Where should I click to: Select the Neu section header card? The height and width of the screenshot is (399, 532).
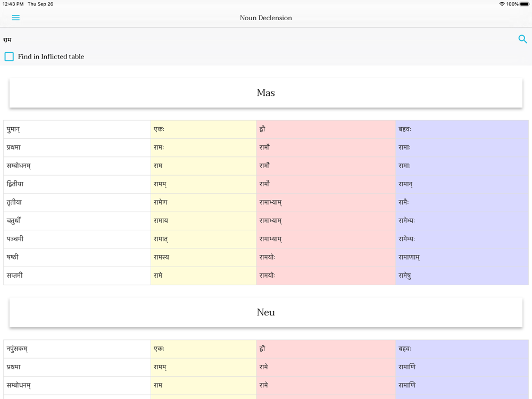pyautogui.click(x=265, y=312)
